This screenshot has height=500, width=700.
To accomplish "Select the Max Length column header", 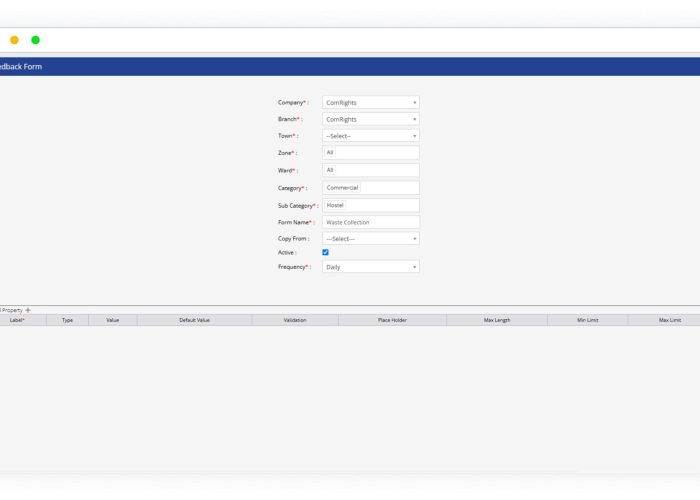I will (497, 320).
